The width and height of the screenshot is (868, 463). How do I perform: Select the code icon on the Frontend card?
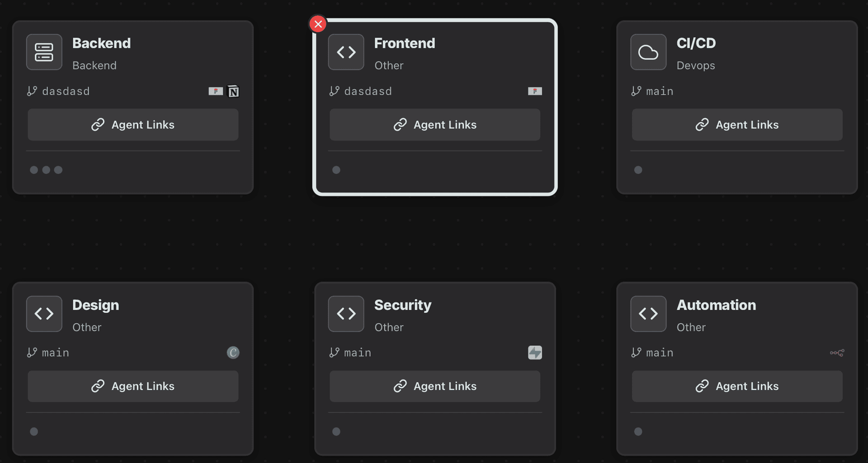coord(346,52)
